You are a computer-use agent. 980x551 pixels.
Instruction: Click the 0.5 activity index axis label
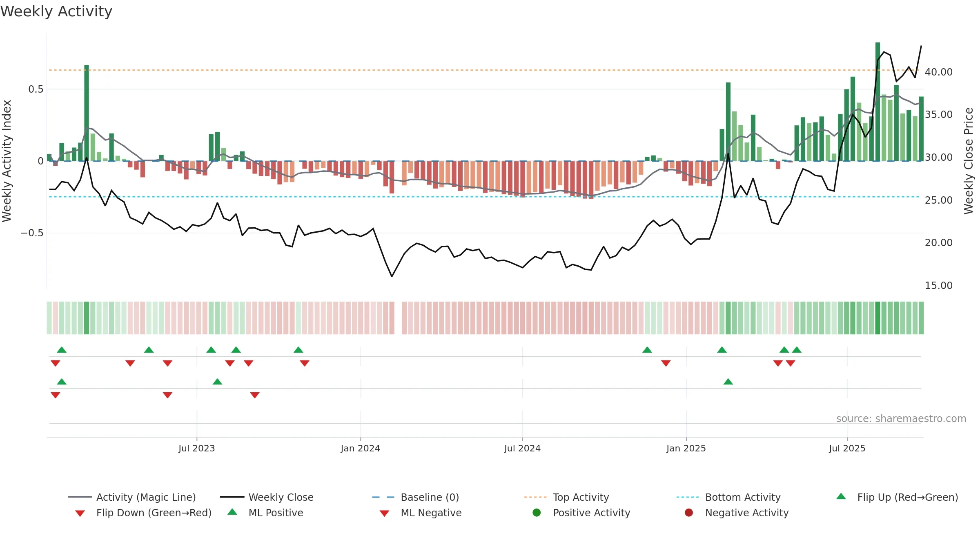pos(36,89)
